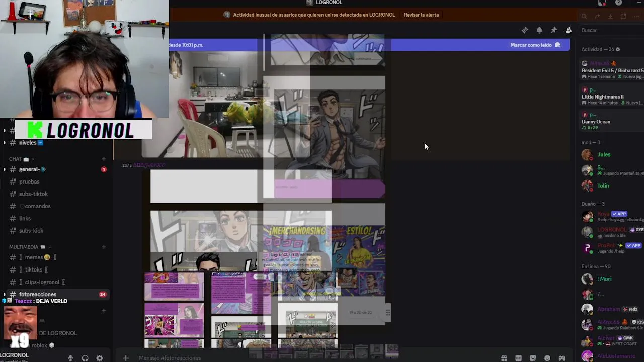Open the emoji picker
The height and width of the screenshot is (362, 644).
547,358
